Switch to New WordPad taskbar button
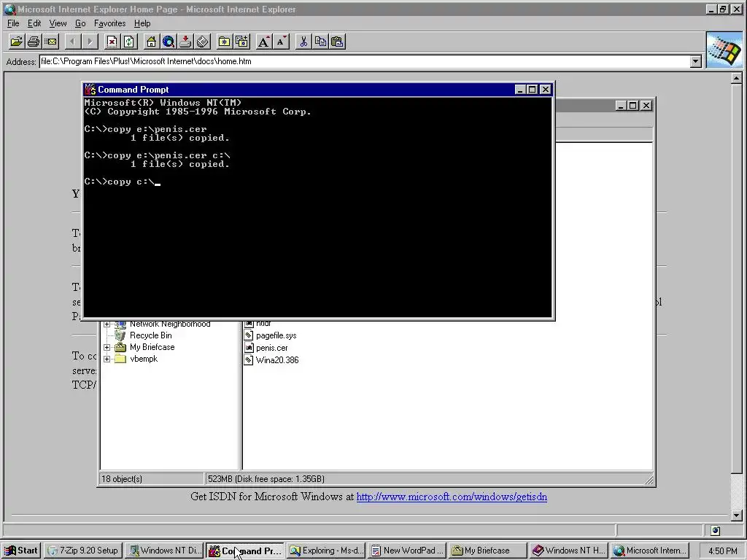Image resolution: width=747 pixels, height=560 pixels. point(408,551)
